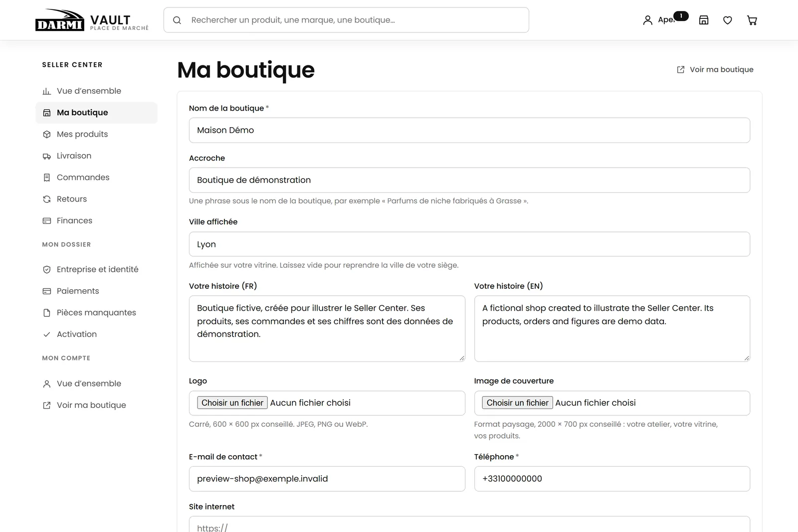Click the Ma boutique page heading
The width and height of the screenshot is (798, 532).
coord(246,70)
